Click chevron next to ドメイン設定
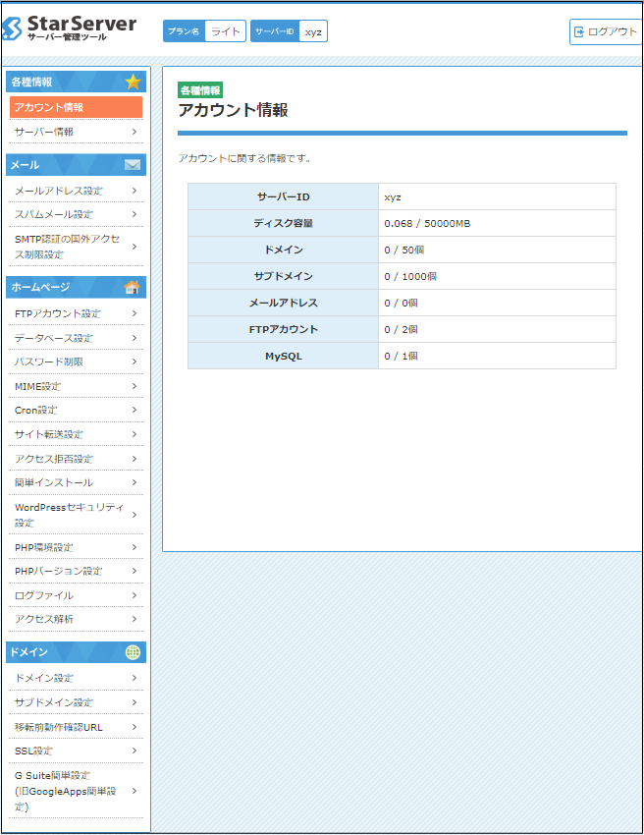 click(134, 678)
